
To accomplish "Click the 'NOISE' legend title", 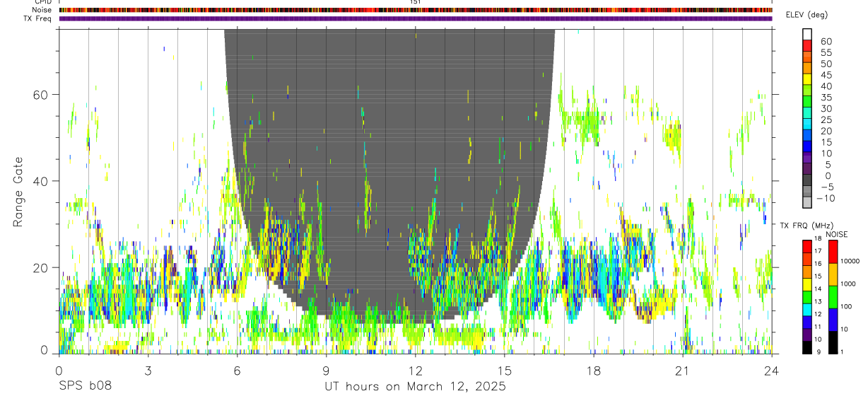I will coord(837,234).
